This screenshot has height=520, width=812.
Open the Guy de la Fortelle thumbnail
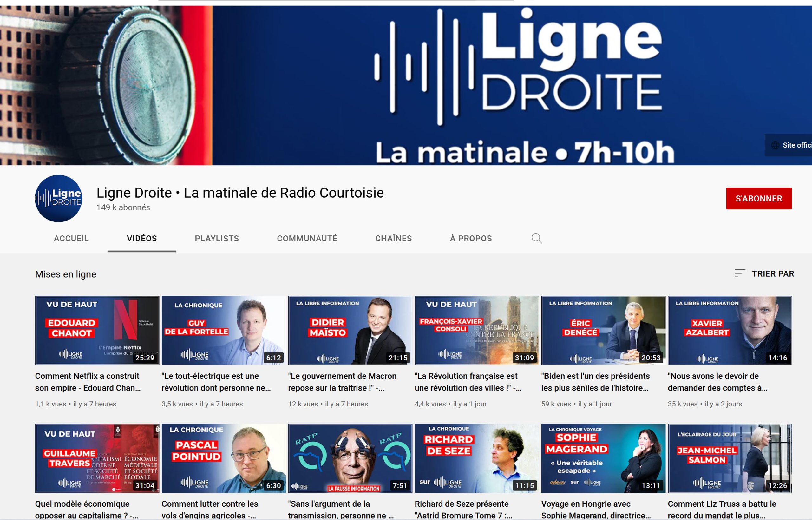point(224,331)
